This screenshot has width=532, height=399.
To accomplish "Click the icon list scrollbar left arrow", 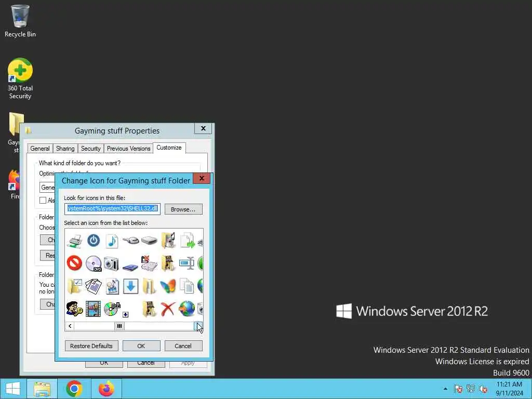I will coord(70,326).
